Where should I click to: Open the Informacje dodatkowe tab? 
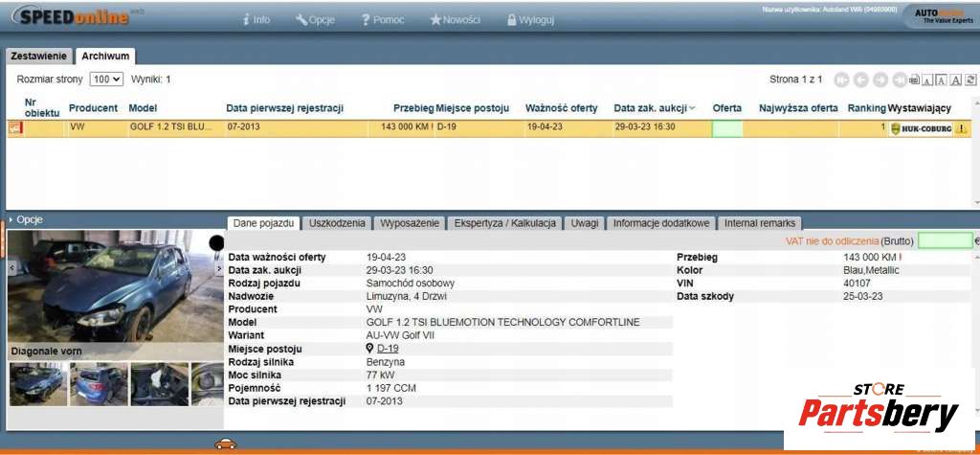[660, 223]
